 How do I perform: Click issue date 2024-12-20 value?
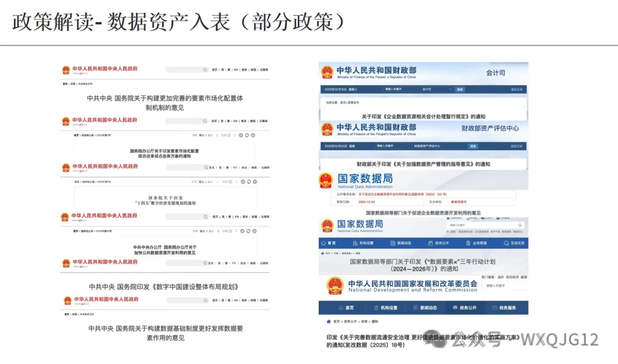(x=367, y=201)
